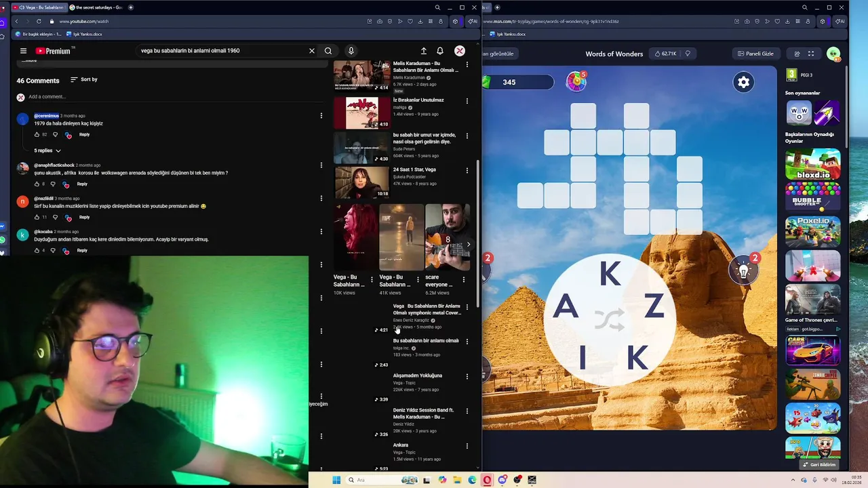Reply to the @kocaba comment
The width and height of the screenshot is (868, 488).
82,250
